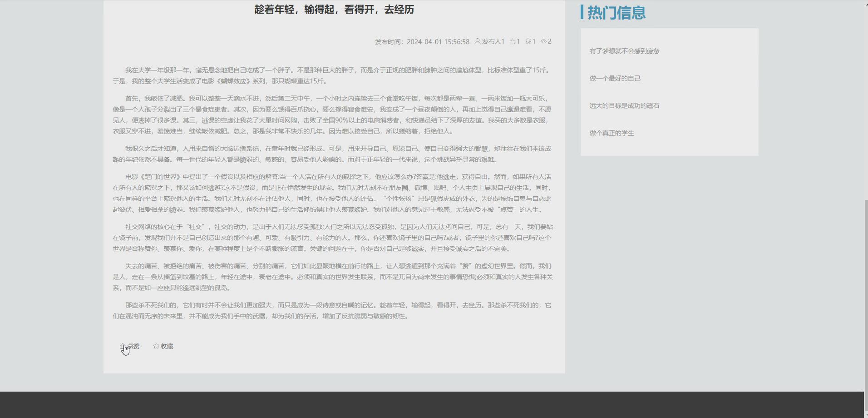Image resolution: width=868 pixels, height=418 pixels.
Task: Select the article title 趁着年轻，输得起，看得开，去经历
Action: pyautogui.click(x=334, y=10)
